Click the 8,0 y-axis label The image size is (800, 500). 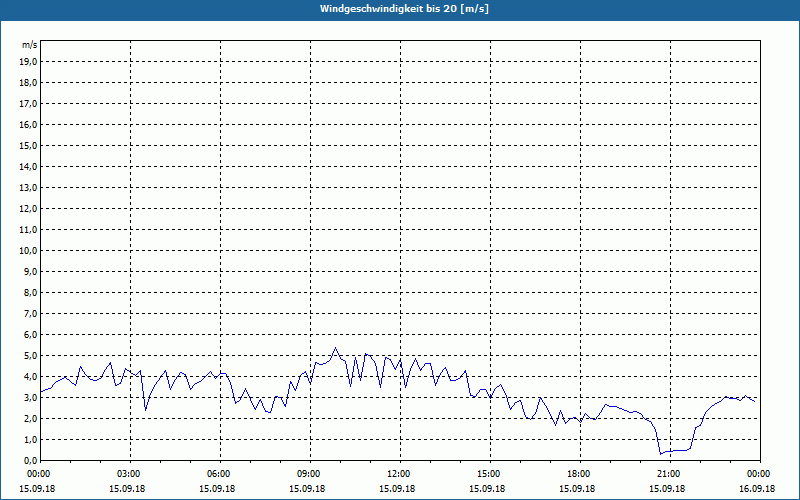30,292
